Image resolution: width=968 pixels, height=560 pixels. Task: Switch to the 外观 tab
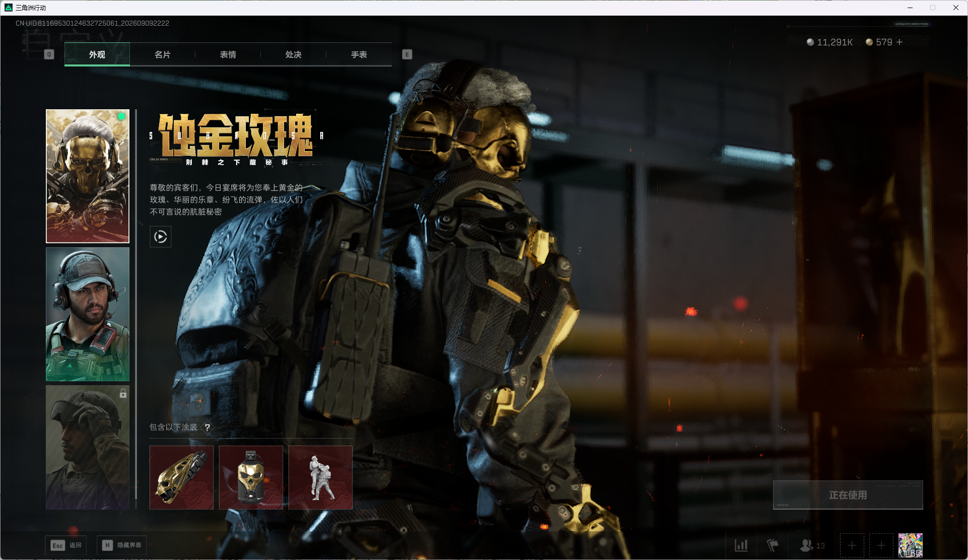click(97, 54)
